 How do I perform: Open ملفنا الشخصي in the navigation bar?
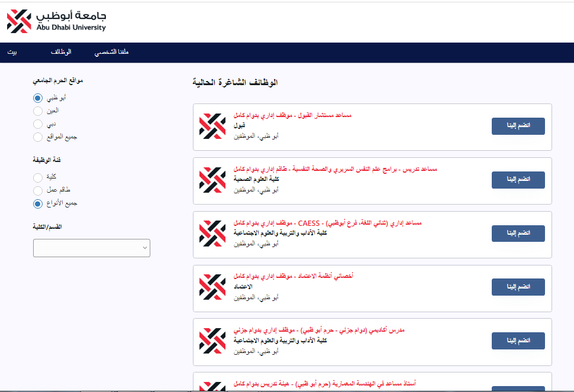[112, 53]
